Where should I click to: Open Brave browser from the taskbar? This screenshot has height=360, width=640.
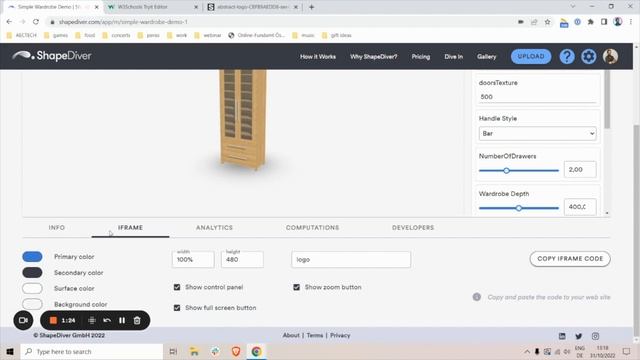tap(236, 351)
